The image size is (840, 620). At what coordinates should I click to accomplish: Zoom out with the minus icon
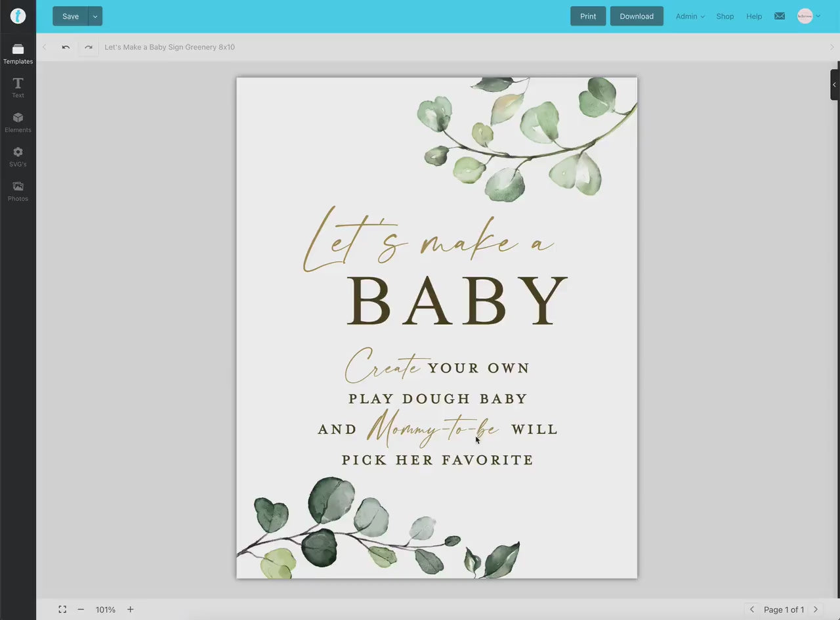tap(81, 609)
